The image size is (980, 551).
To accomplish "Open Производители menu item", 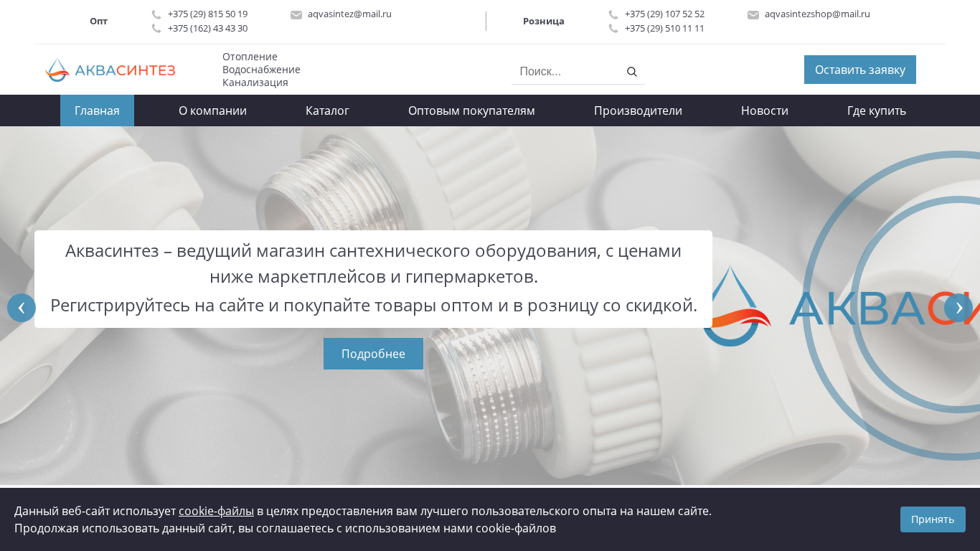I will pos(638,110).
